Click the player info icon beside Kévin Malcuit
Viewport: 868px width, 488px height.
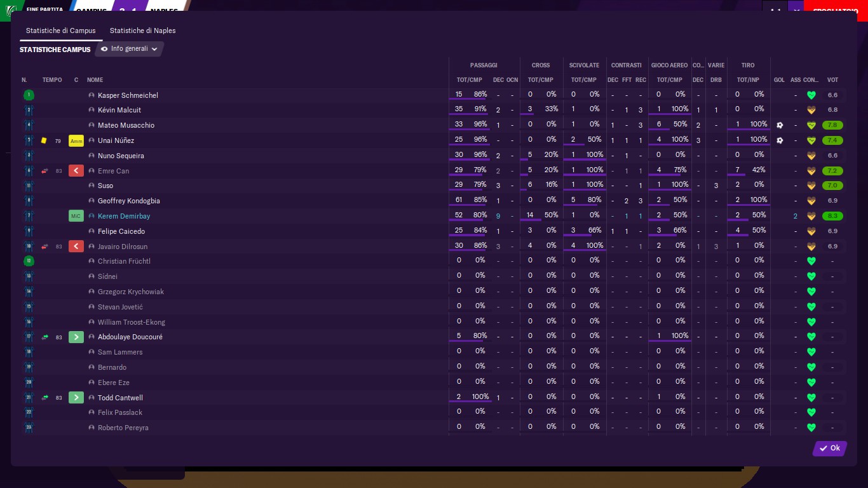92,111
